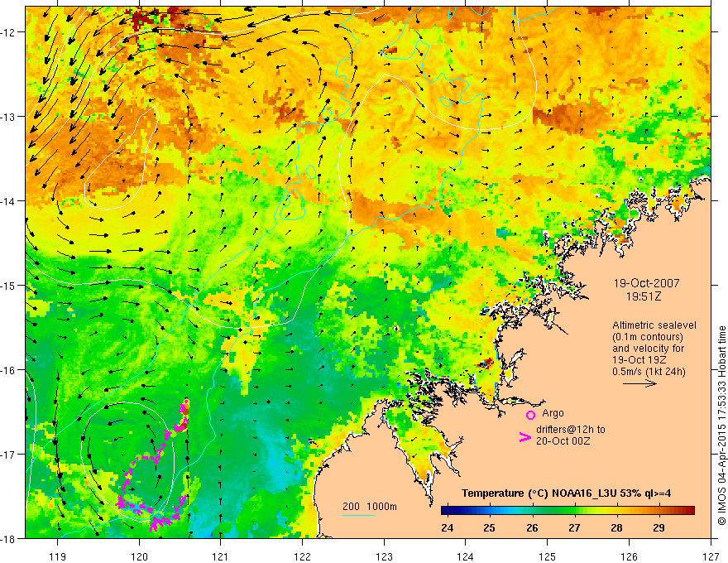
Task: Click the 'Altimetric sealevel' label
Action: 654,325
